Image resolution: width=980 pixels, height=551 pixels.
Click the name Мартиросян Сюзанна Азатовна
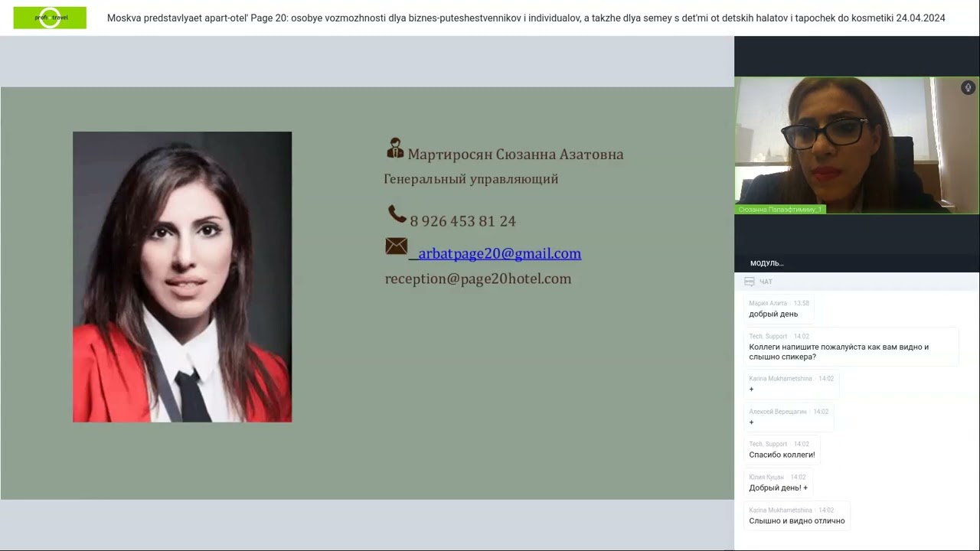[515, 155]
